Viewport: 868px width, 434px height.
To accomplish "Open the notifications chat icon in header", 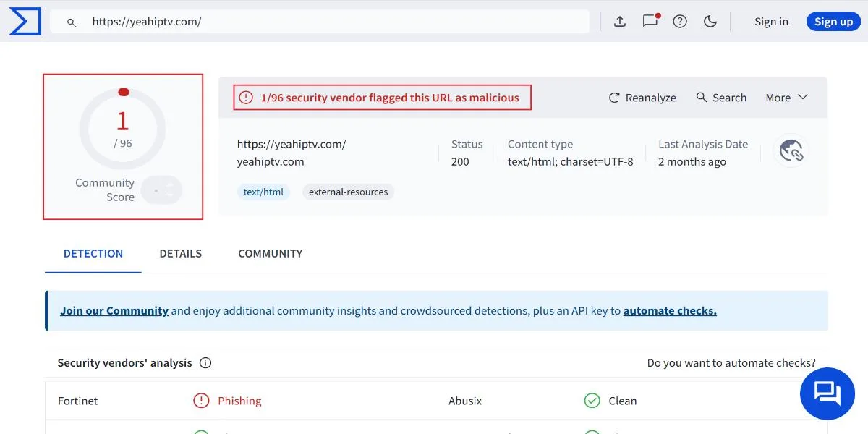I will (650, 21).
